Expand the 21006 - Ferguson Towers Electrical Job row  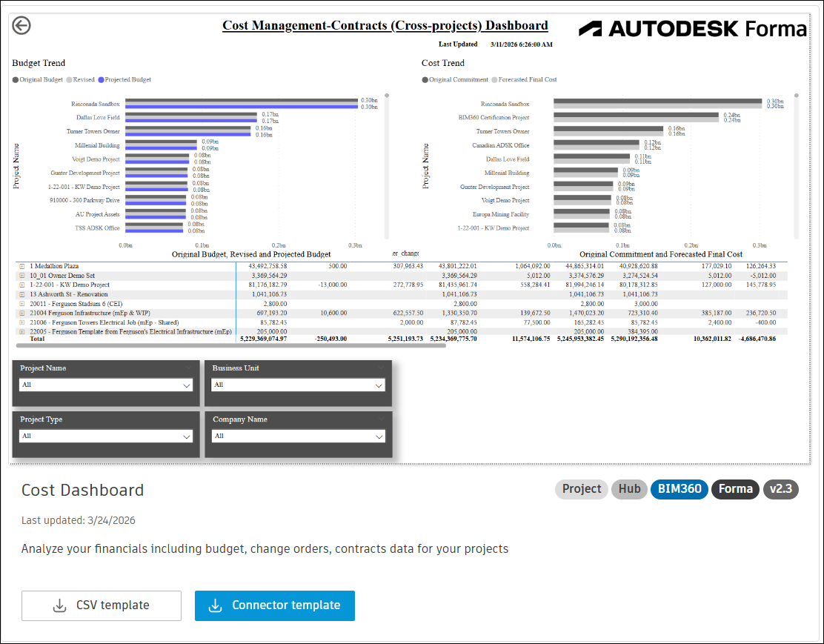(x=22, y=323)
